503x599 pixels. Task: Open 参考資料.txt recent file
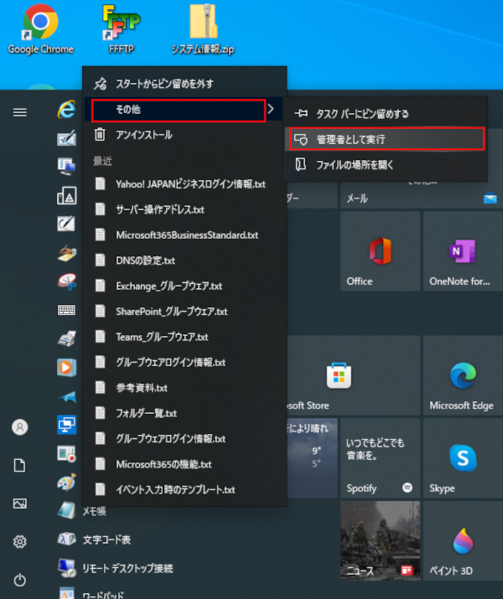coord(185,388)
